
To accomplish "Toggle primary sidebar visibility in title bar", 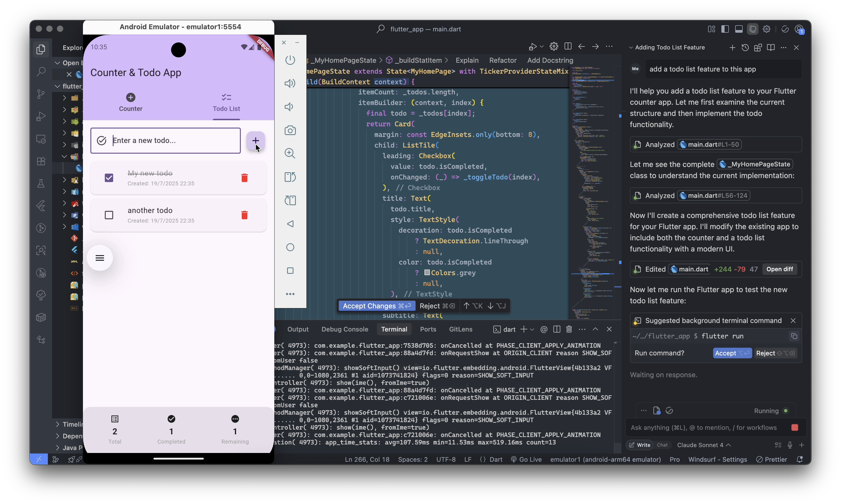I will pos(725,29).
